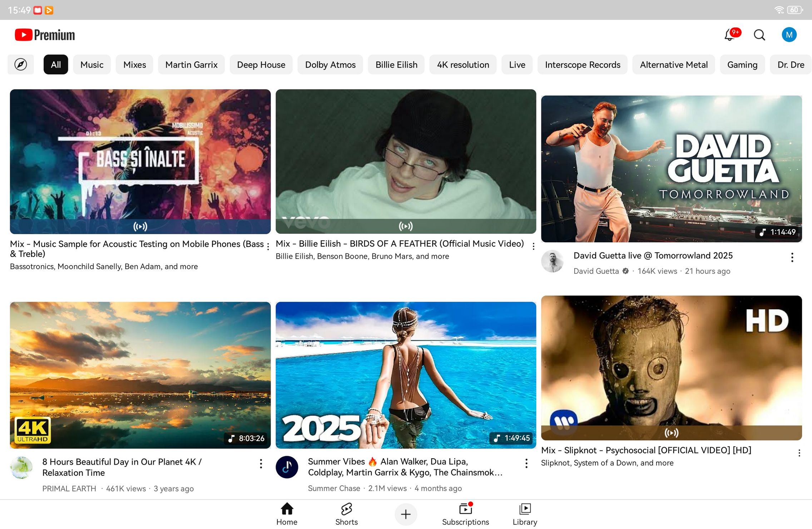Viewport: 812px width, 529px height.
Task: Tap the search magnifier icon
Action: (x=759, y=35)
